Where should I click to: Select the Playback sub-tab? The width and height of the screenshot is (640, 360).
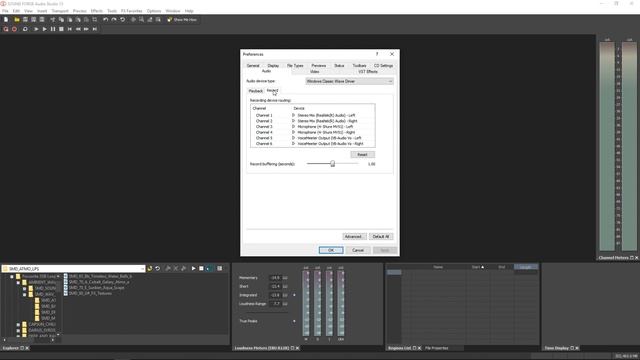pyautogui.click(x=256, y=91)
